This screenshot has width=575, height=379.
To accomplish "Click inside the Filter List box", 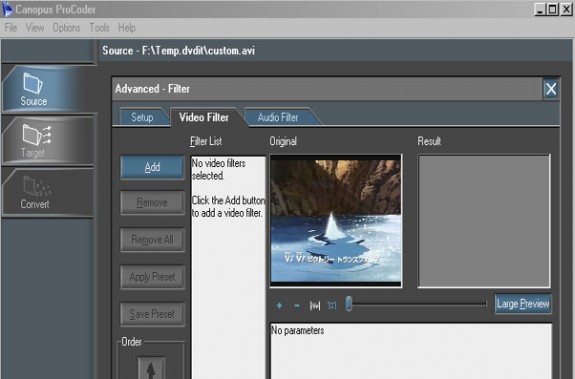I will (x=228, y=268).
